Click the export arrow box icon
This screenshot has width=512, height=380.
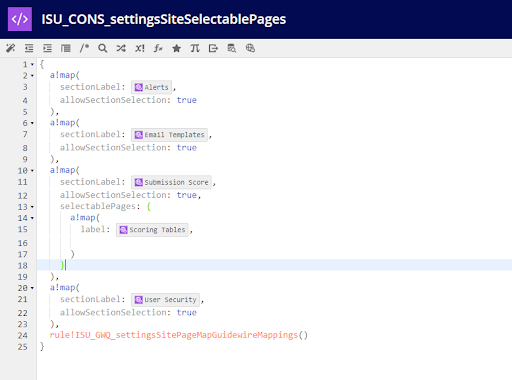pos(213,48)
